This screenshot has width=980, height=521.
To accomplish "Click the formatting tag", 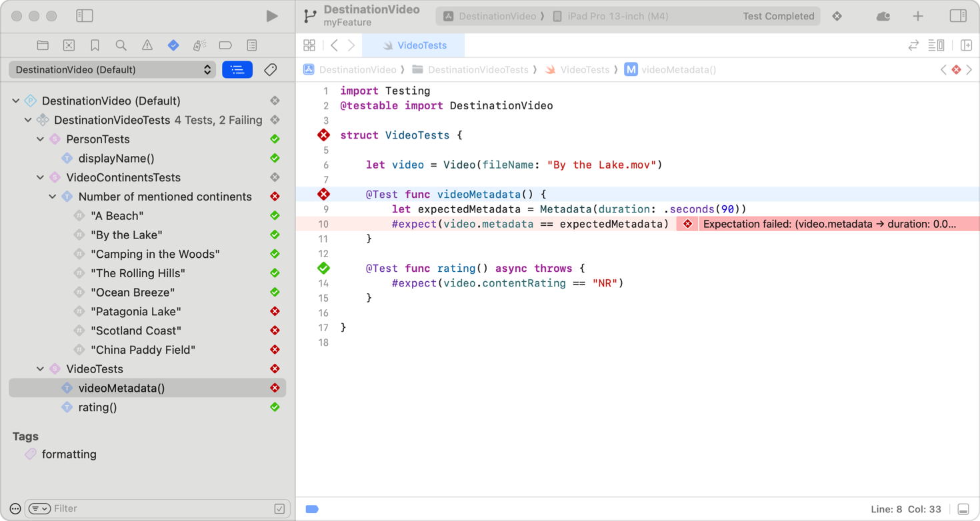I will (x=69, y=454).
